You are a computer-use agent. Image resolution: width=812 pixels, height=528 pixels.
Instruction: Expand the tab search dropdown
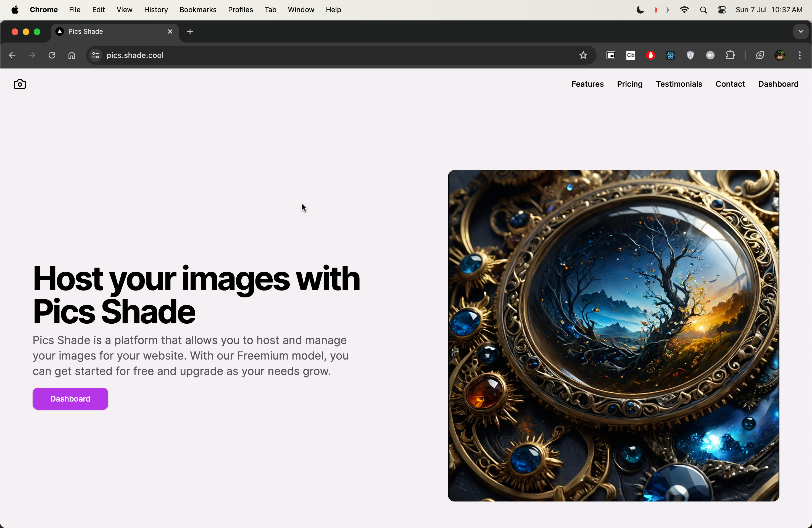tap(801, 32)
